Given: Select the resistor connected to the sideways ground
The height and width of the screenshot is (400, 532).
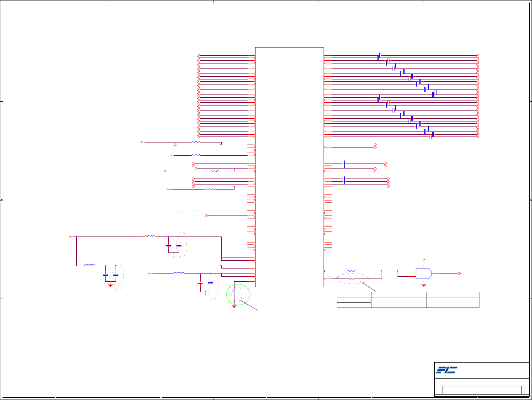Looking at the screenshot, I should pos(196,155).
